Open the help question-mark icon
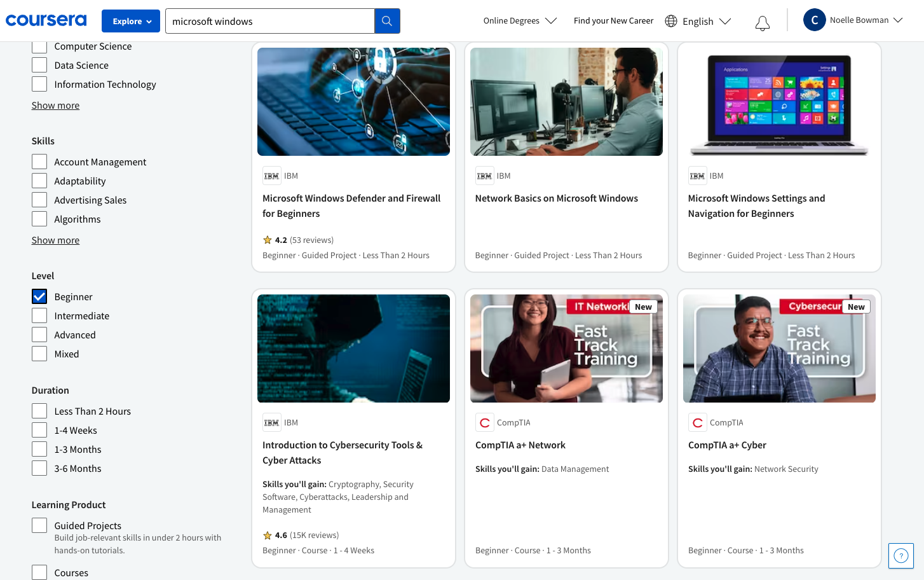Viewport: 924px width, 580px height. (900, 555)
